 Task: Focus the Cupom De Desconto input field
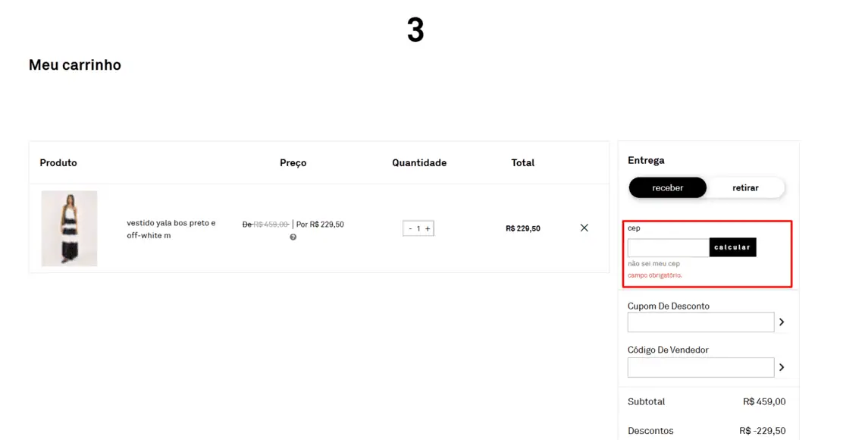coord(700,322)
